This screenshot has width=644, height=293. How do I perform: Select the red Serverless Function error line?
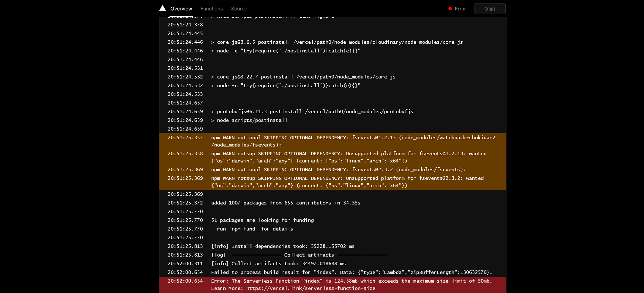[x=333, y=285]
